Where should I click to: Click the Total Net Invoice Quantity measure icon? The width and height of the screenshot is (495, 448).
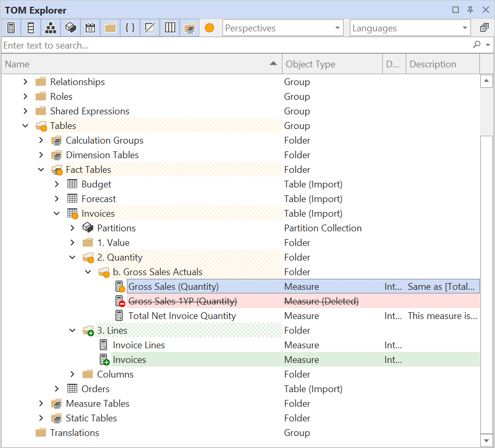119,315
